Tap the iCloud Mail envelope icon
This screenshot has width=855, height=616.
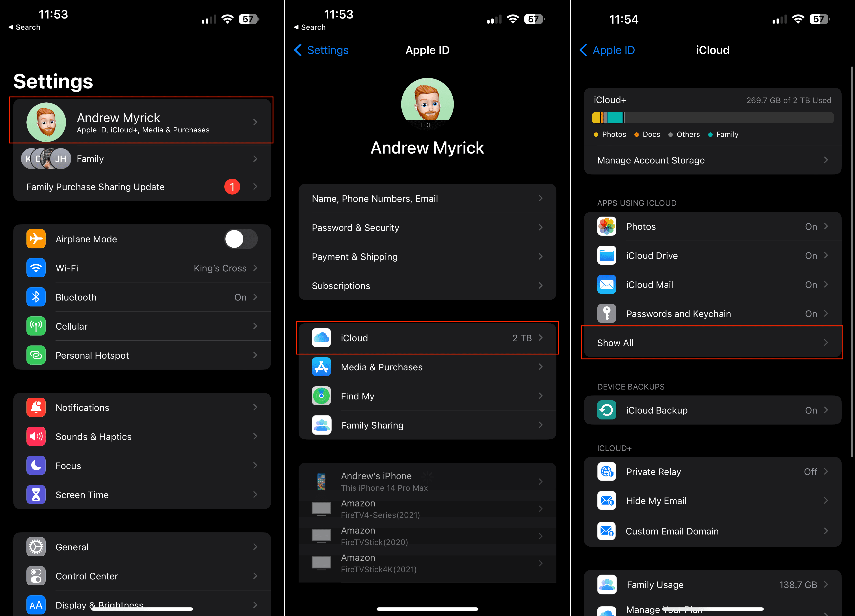pos(607,285)
